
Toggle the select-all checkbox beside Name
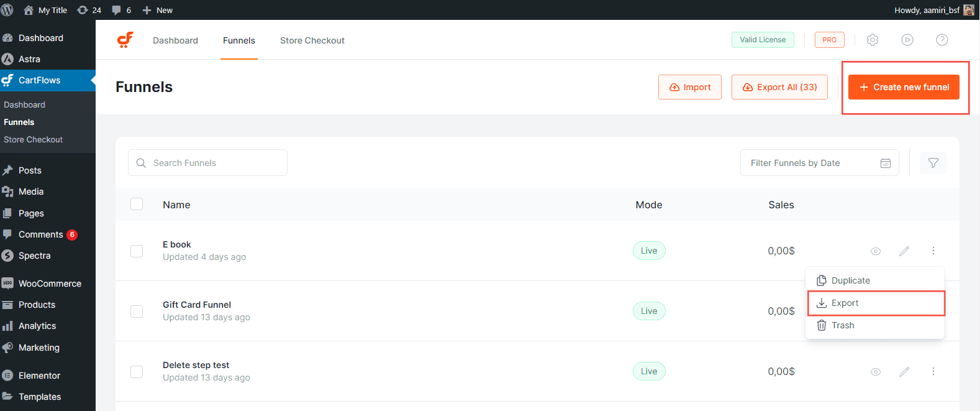137,205
